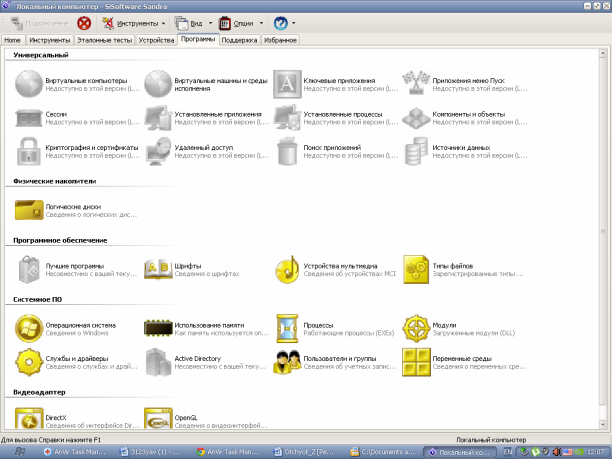Switch to the Устройства tab
The image size is (612, 459).
pyautogui.click(x=157, y=40)
